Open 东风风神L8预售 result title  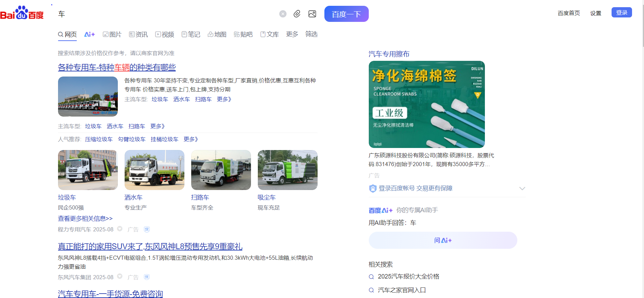[x=150, y=246]
